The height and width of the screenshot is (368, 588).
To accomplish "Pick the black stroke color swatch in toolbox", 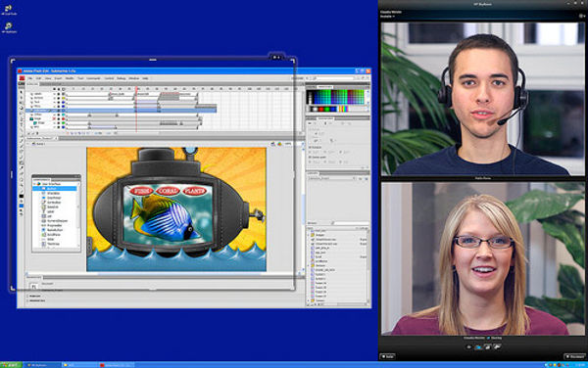I will coord(22,196).
